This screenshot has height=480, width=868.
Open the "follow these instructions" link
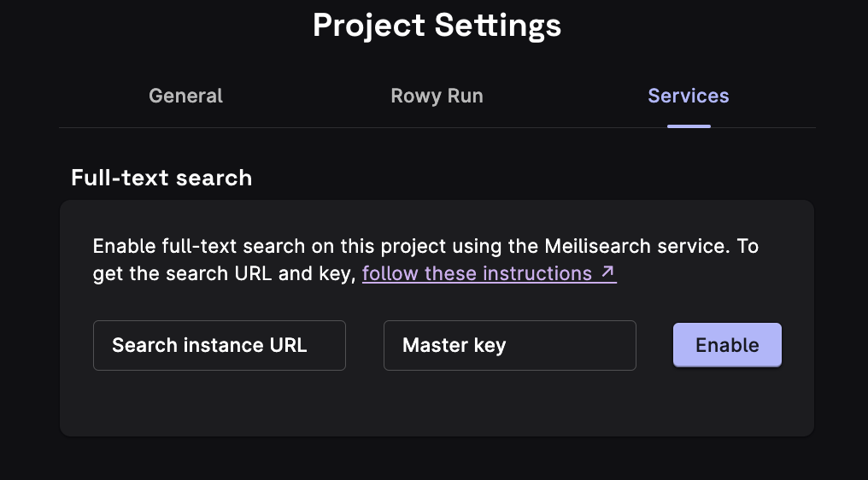click(x=477, y=273)
